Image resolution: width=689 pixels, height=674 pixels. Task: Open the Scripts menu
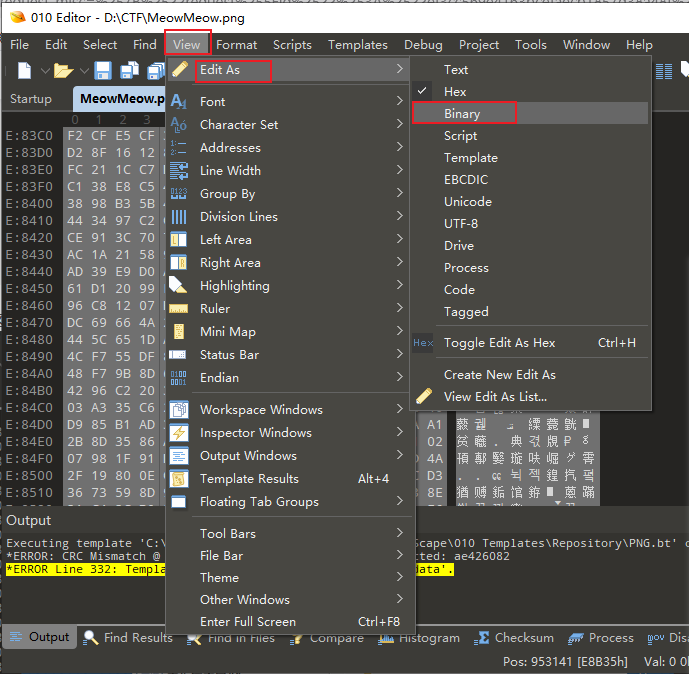pos(292,44)
